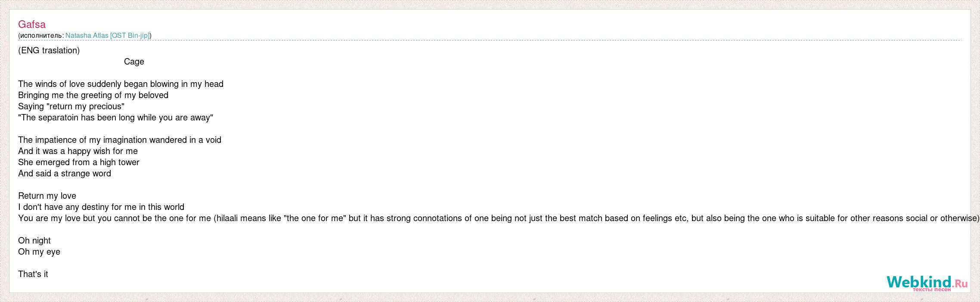Click the Gafsa song title
980x302 pixels.
point(31,25)
